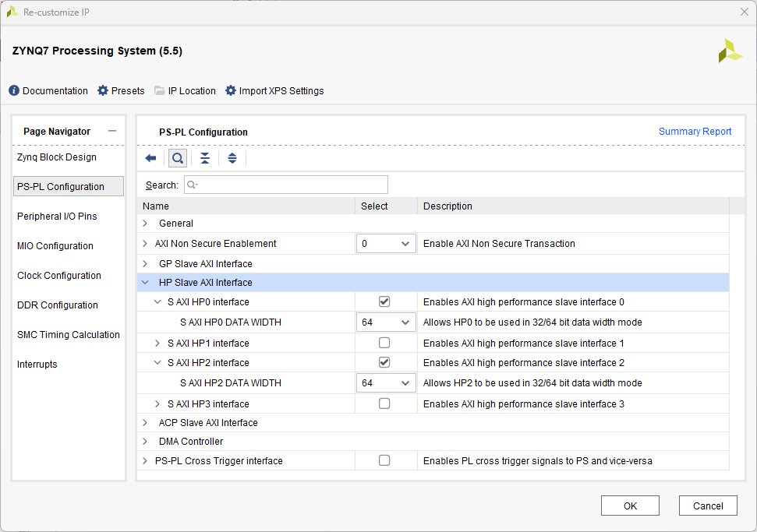
Task: Switch to the MIO Configuration page
Action: 55,246
